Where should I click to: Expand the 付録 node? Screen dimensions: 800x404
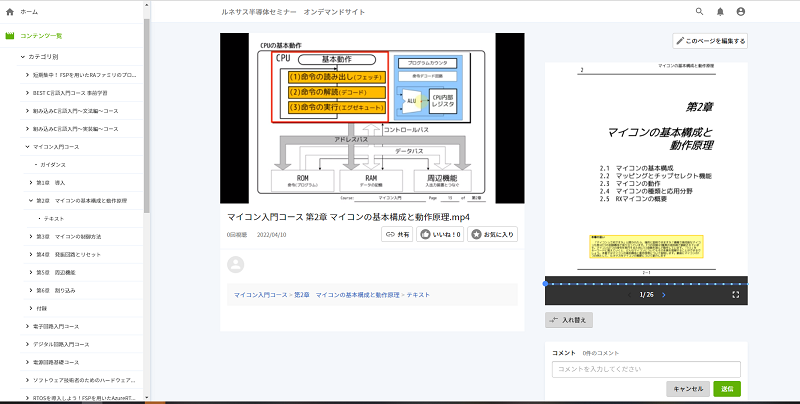point(31,308)
